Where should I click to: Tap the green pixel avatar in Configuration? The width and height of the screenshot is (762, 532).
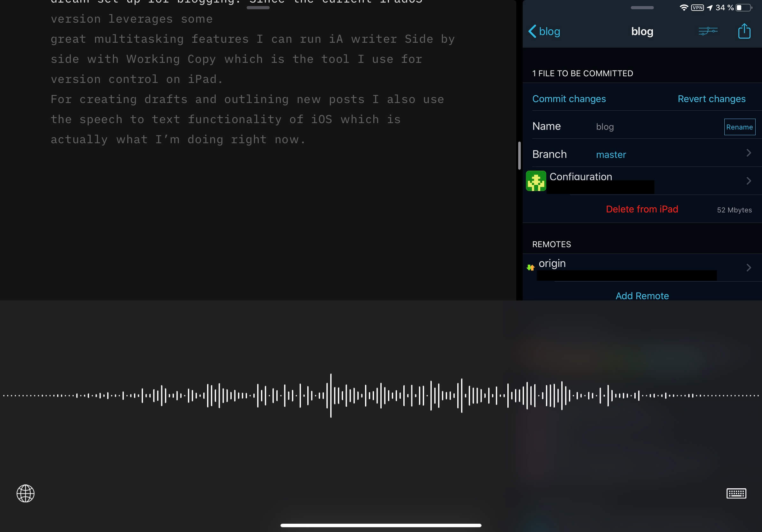536,181
